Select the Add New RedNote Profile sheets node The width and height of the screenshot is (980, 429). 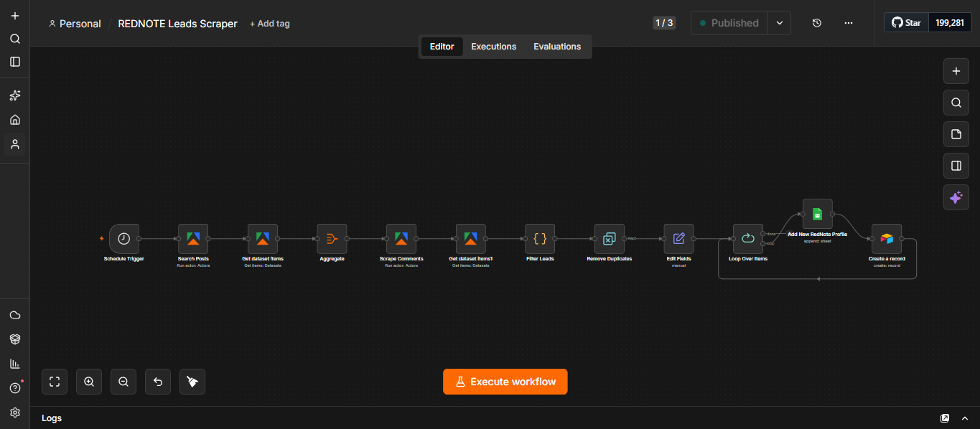click(x=817, y=214)
